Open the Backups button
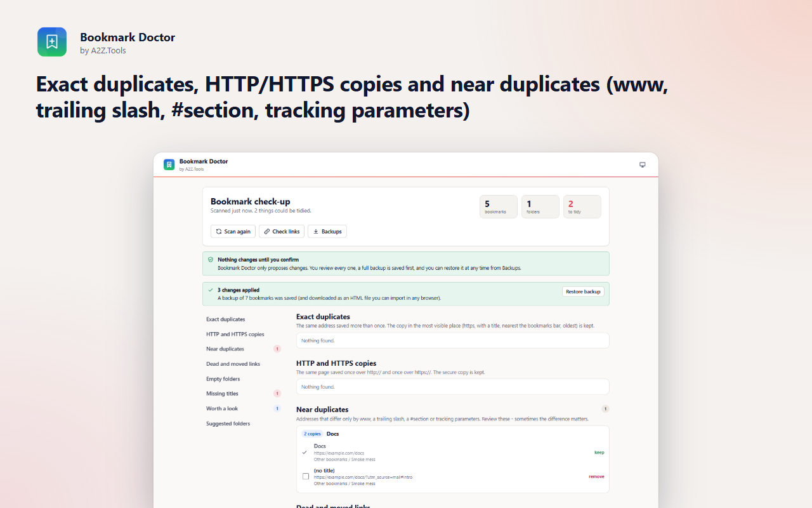Image resolution: width=812 pixels, height=508 pixels. tap(327, 232)
